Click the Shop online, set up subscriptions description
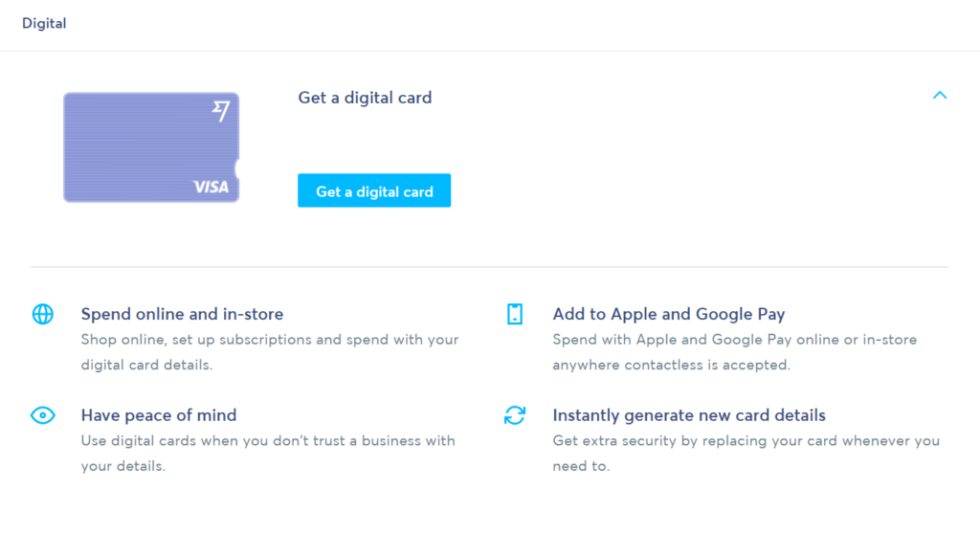This screenshot has height=534, width=980. [x=269, y=352]
